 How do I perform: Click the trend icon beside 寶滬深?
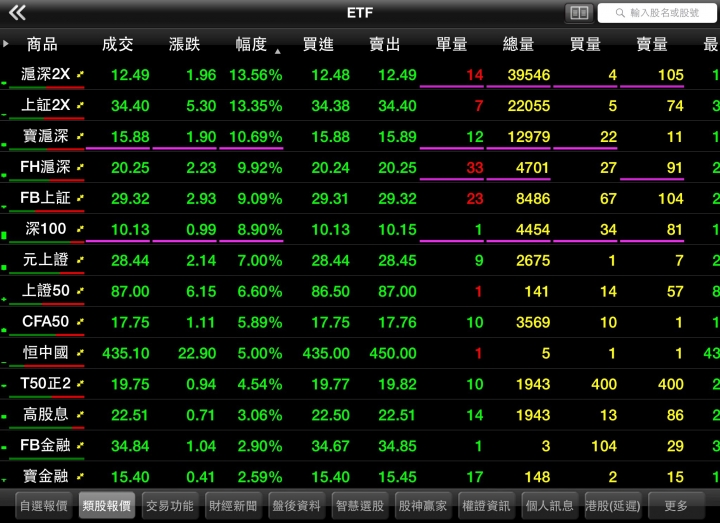click(80, 136)
